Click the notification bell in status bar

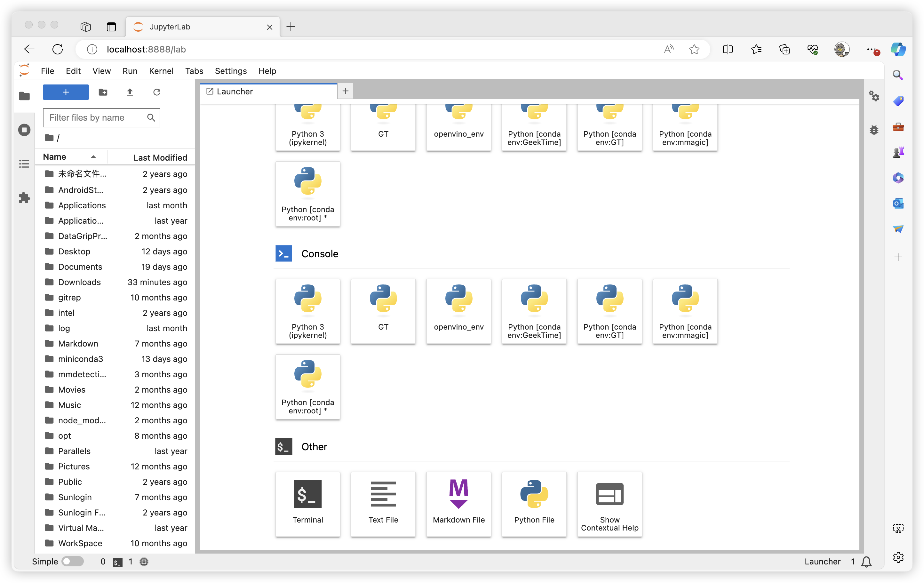coord(866,562)
